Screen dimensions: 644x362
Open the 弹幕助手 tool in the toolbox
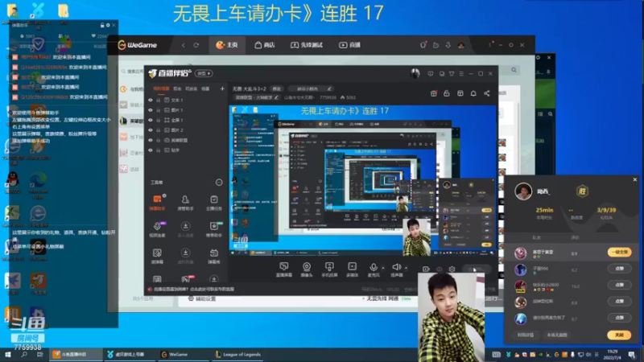tap(157, 203)
